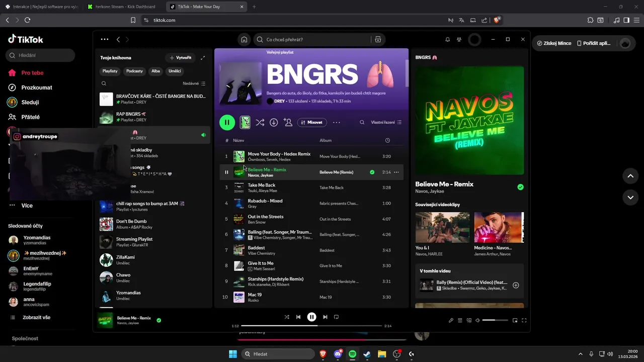Pause playback in the bottom player

point(311,317)
